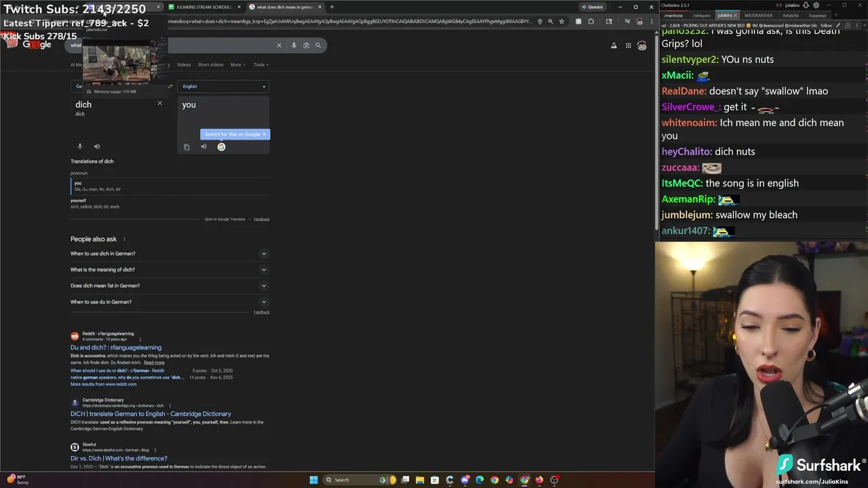Click 'Read more' in Reddit snippet
Viewport: 868px width, 488px height.
point(154,363)
